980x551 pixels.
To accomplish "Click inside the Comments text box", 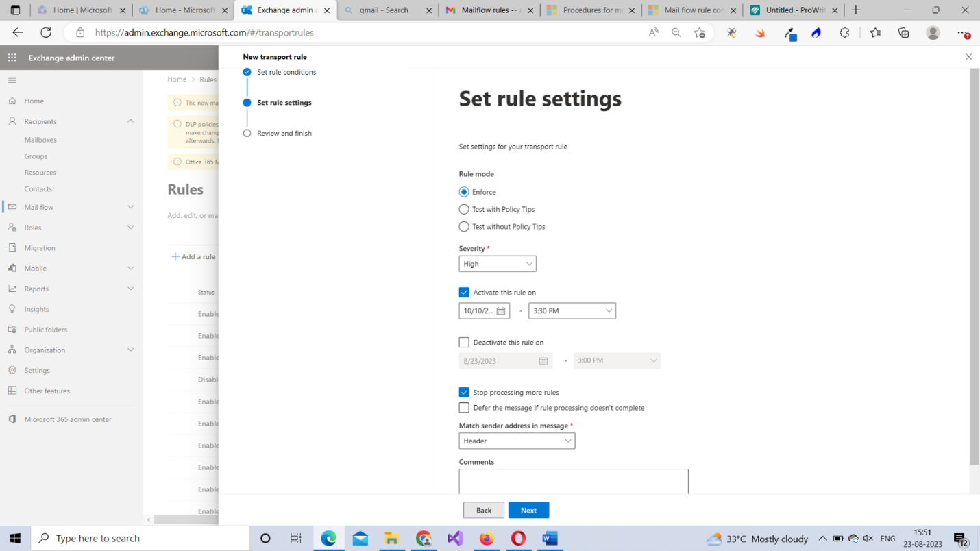I will click(573, 481).
